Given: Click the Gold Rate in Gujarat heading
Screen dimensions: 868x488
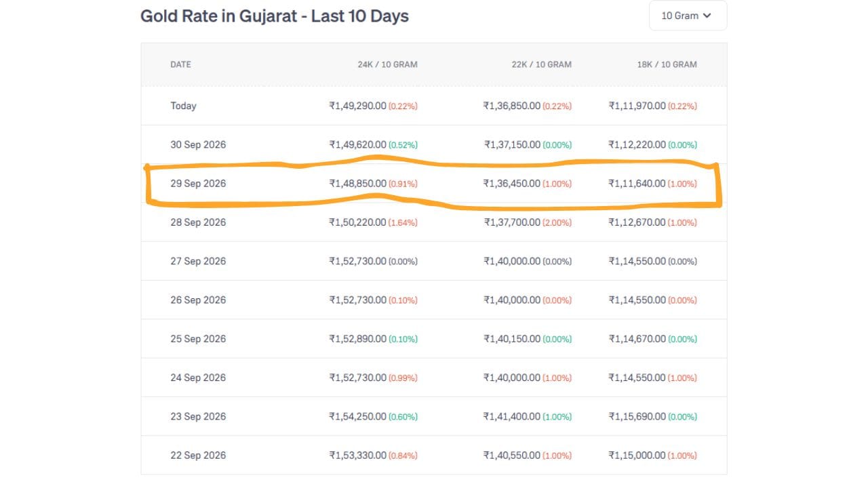Looking at the screenshot, I should pyautogui.click(x=275, y=16).
